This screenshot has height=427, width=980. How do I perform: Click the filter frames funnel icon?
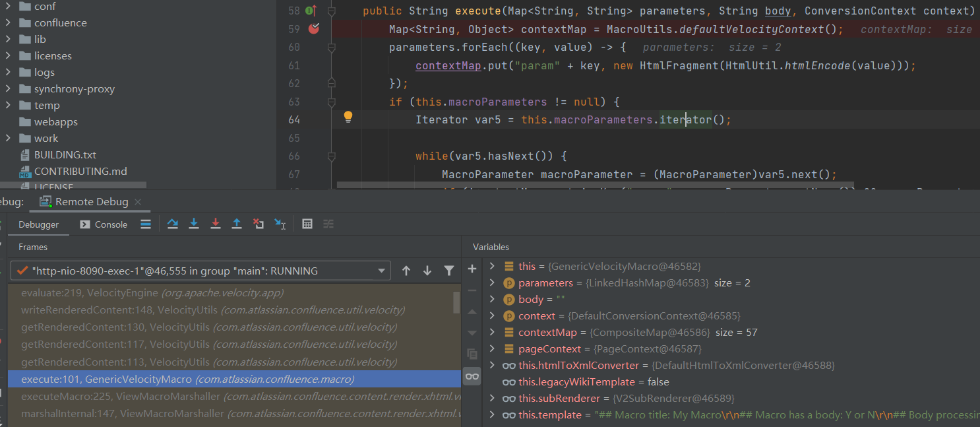pyautogui.click(x=449, y=271)
